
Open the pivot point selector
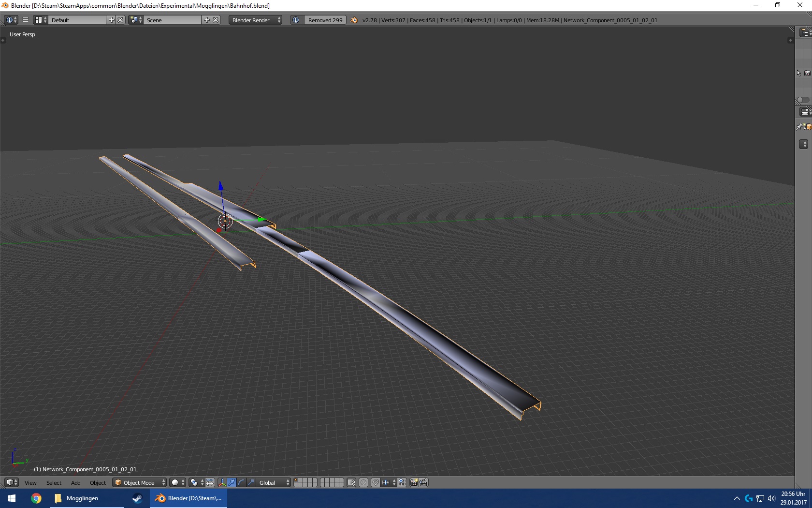click(x=196, y=482)
